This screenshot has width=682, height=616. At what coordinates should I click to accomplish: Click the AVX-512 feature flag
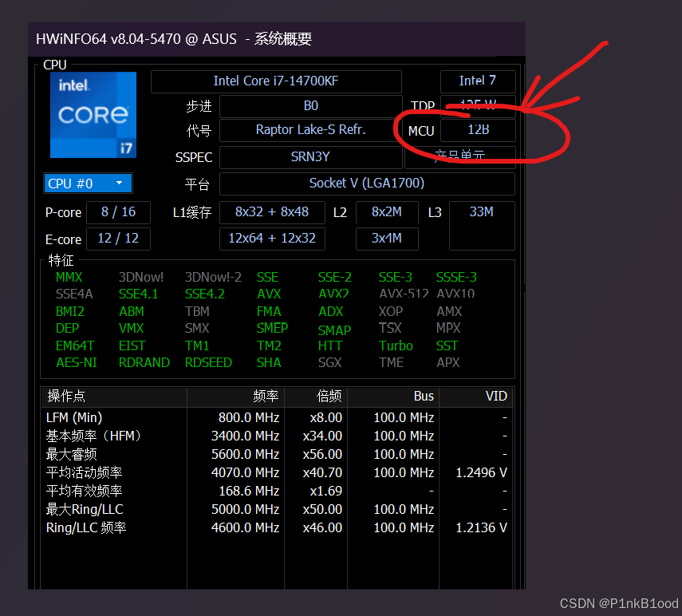pos(404,294)
